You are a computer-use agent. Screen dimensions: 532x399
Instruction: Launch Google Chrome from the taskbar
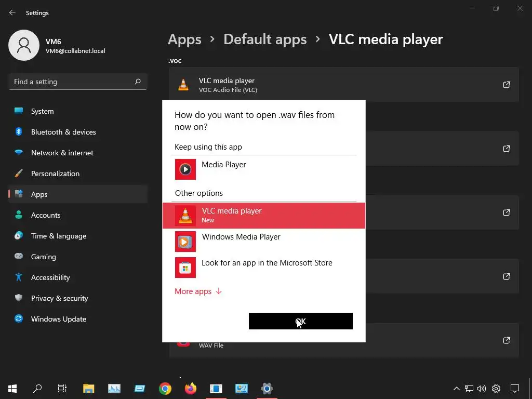[165, 388]
